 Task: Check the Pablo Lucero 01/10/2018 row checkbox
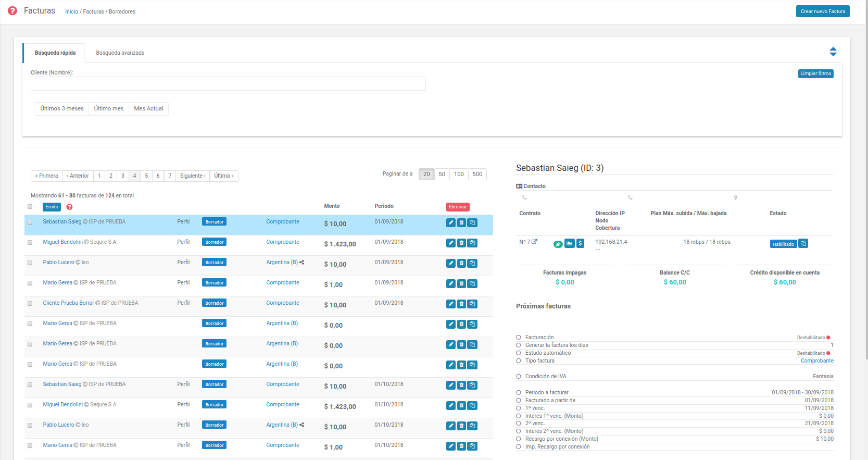coord(30,425)
